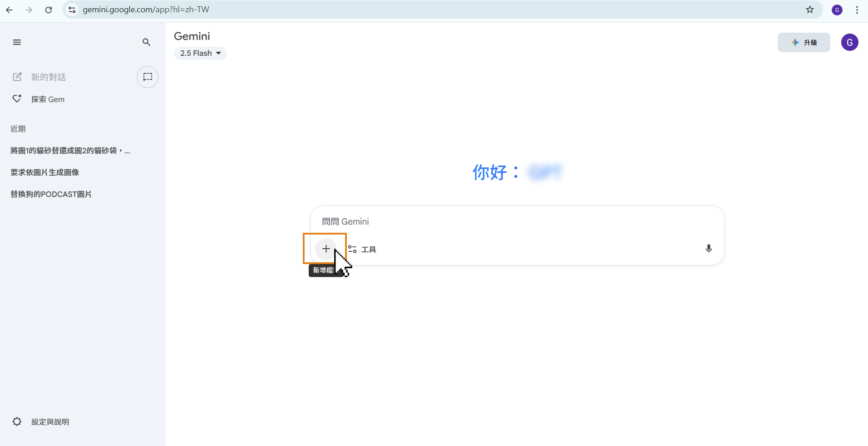Open the 替換狗的PODCAST圖片 conversation
This screenshot has height=446, width=868.
pos(51,194)
